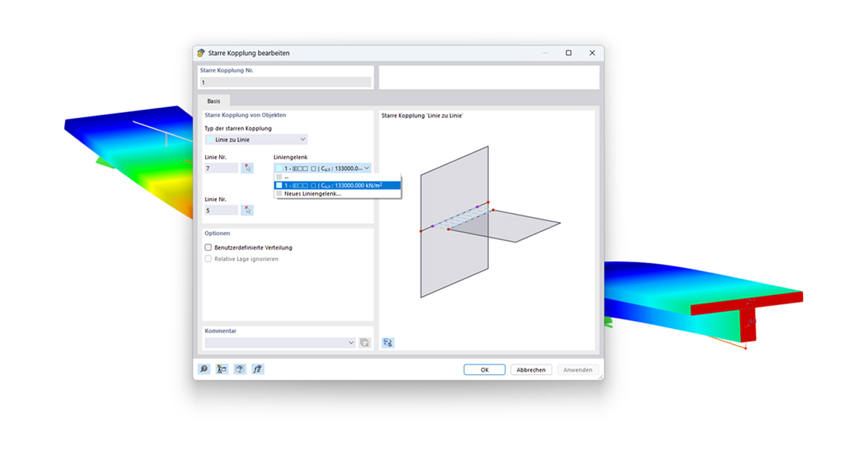This screenshot has width=868, height=454.
Task: Select Neues Liniengelenk... entry
Action: point(337,194)
